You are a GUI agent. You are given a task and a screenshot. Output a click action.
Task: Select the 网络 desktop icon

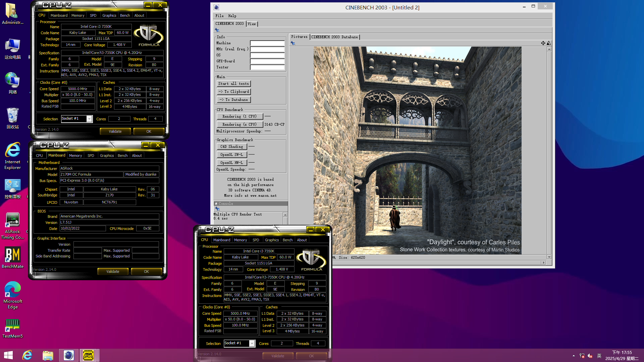coord(12,83)
